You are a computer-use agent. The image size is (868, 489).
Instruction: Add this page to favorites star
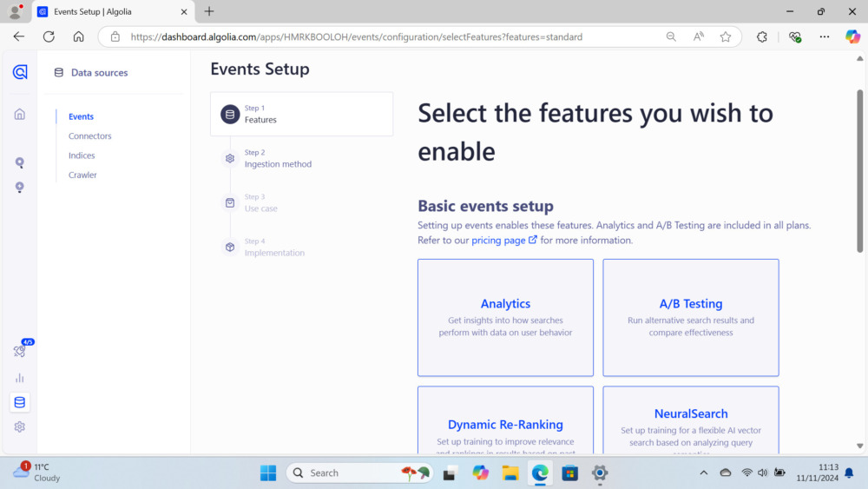point(725,36)
